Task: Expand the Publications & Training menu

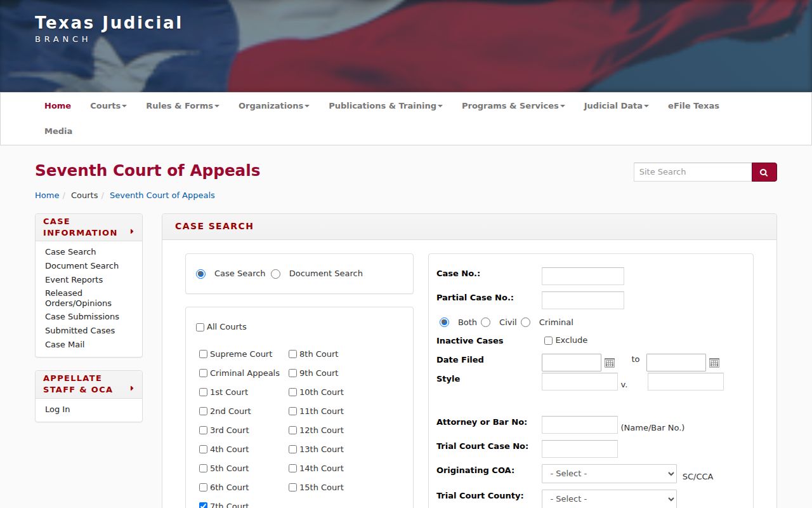Action: tap(386, 106)
